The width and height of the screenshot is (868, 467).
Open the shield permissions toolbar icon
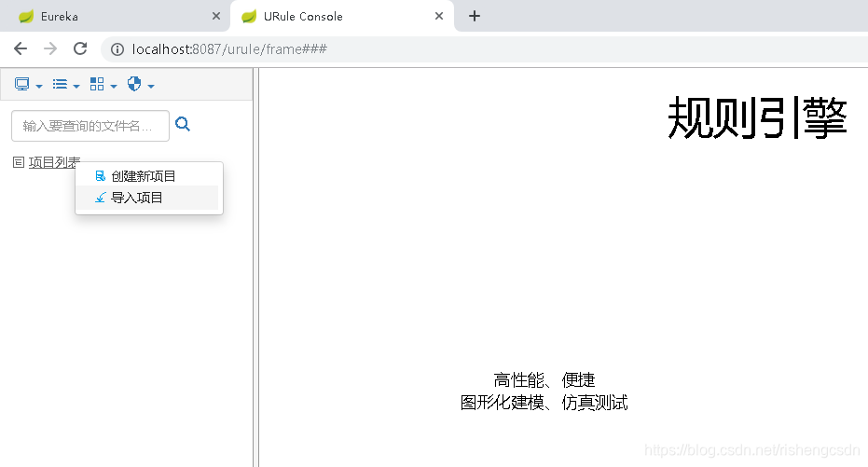(x=134, y=84)
